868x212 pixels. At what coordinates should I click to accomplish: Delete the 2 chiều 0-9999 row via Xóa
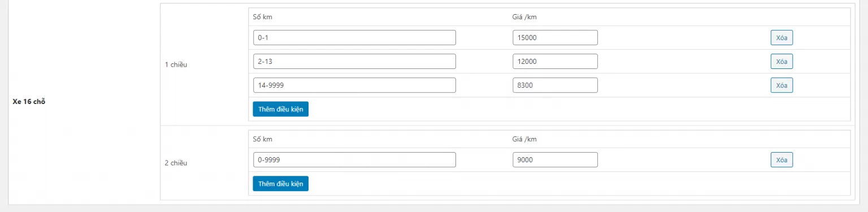click(782, 160)
